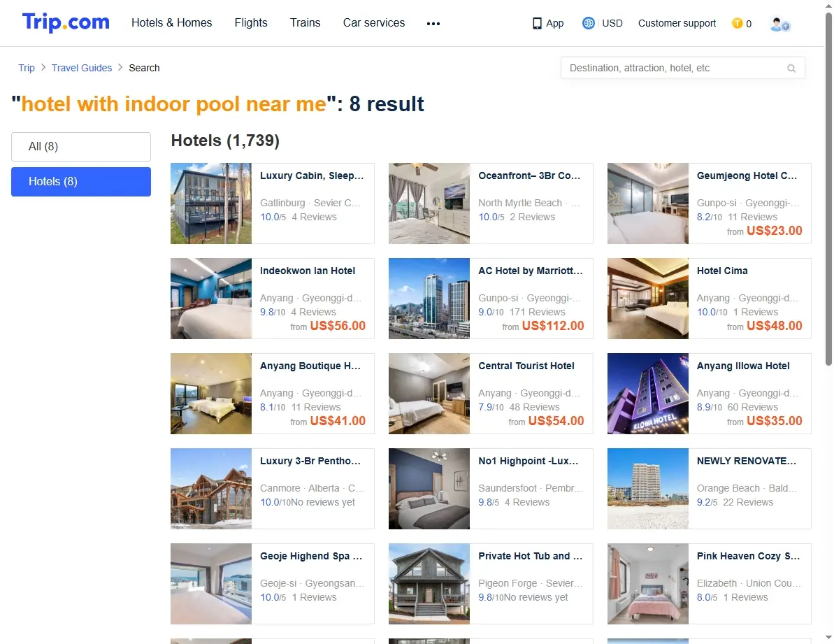
Task: Go to Trip breadcrumb link
Action: point(27,68)
